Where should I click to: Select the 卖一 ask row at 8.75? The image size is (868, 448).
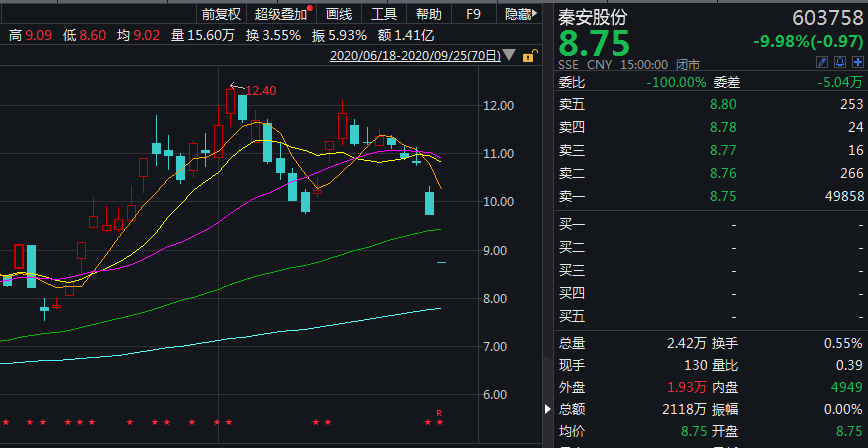pos(711,197)
